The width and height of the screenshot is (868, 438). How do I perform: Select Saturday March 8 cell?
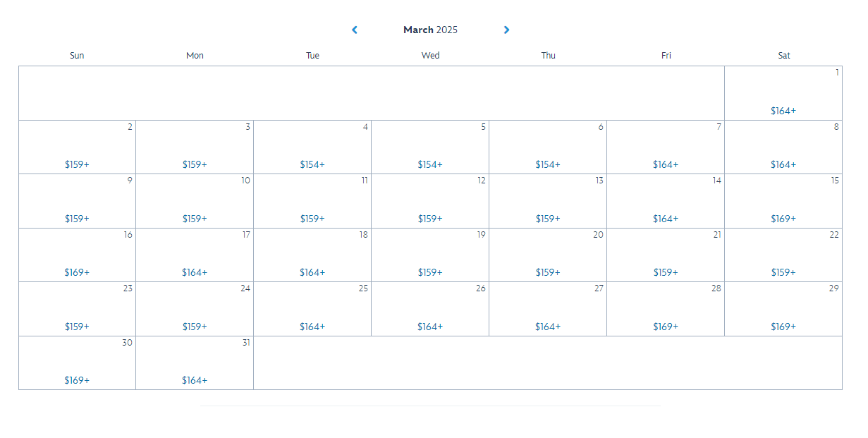click(783, 147)
